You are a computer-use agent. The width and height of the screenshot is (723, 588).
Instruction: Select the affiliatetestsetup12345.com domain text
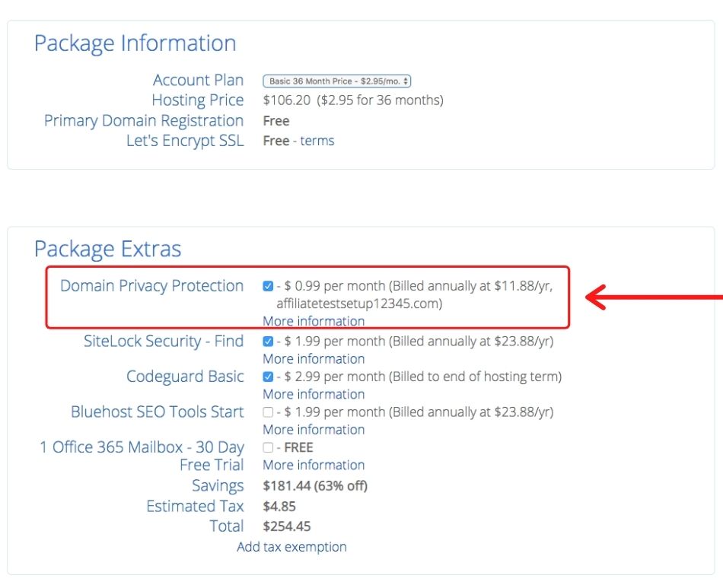point(358,304)
